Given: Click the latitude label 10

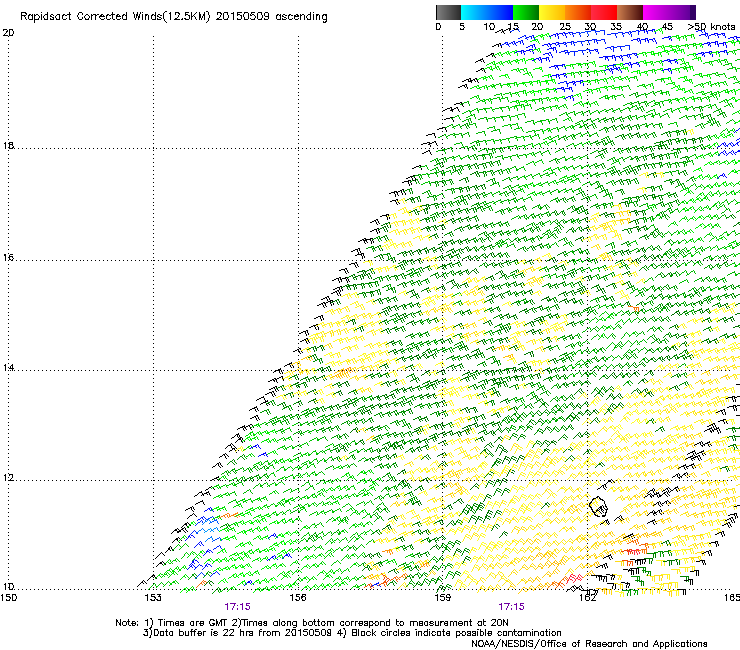Looking at the screenshot, I should point(8,586).
